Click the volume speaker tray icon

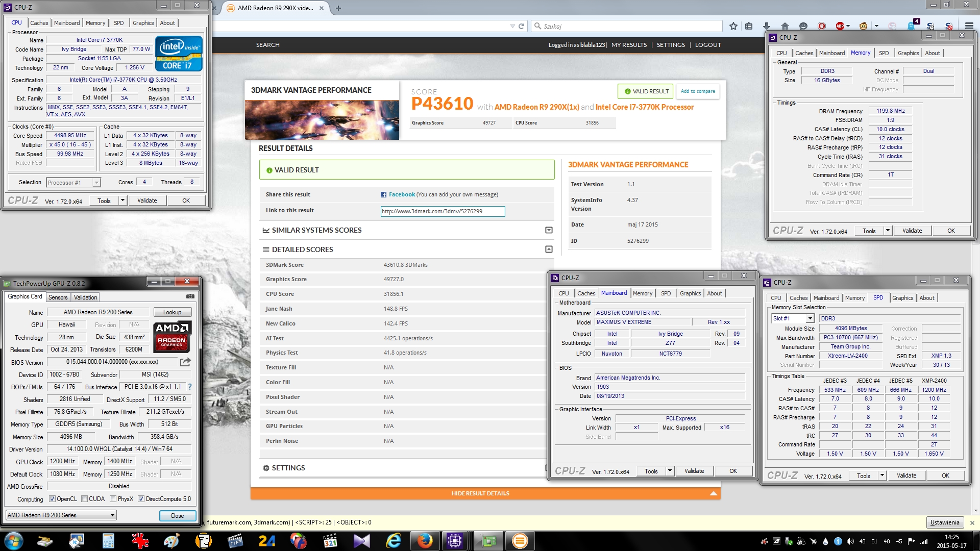pyautogui.click(x=850, y=541)
